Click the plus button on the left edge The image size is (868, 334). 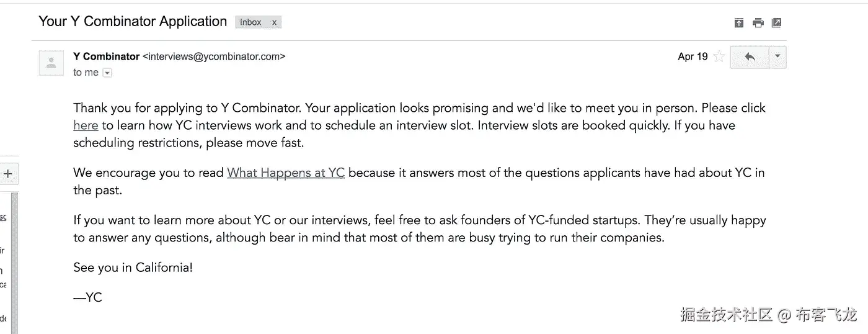pyautogui.click(x=8, y=174)
